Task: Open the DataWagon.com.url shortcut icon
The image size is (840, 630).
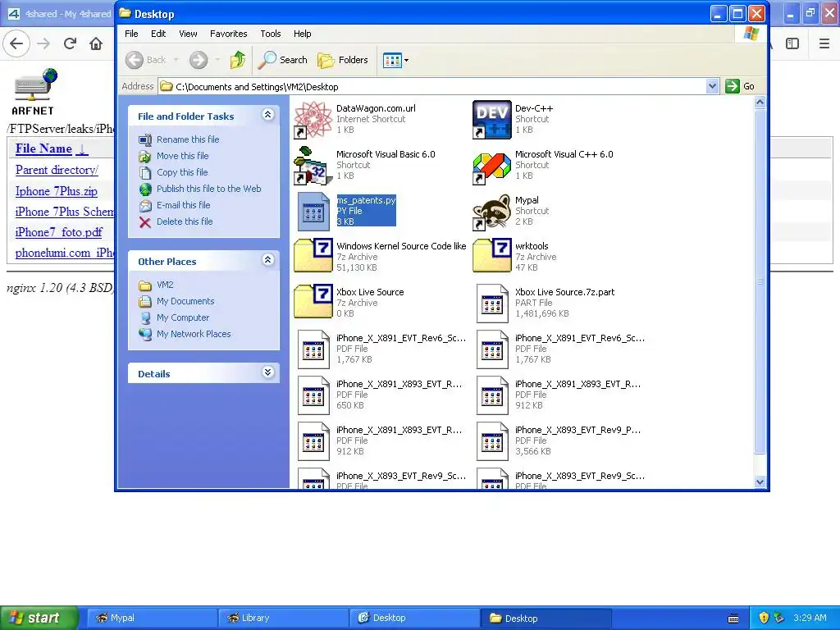Action: point(313,119)
